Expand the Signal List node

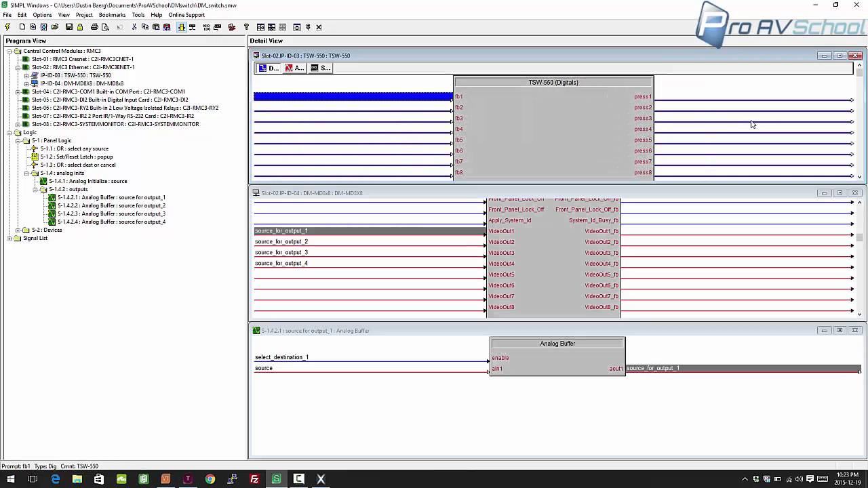(x=9, y=238)
